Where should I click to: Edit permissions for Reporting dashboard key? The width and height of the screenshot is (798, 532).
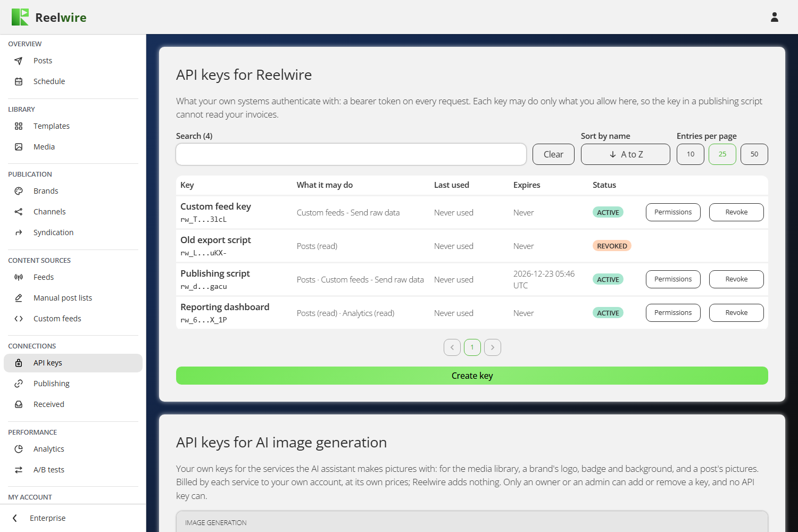pos(673,313)
